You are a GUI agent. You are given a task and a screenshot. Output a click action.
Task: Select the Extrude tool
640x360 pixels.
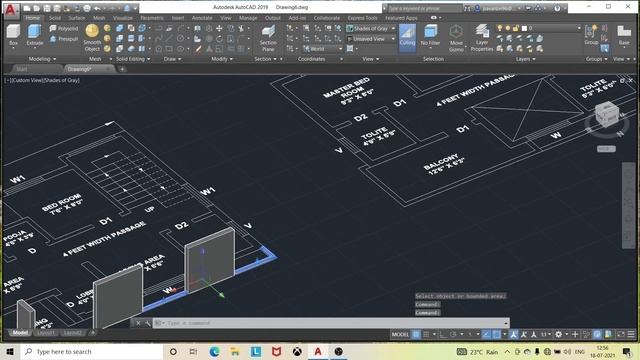(35, 35)
